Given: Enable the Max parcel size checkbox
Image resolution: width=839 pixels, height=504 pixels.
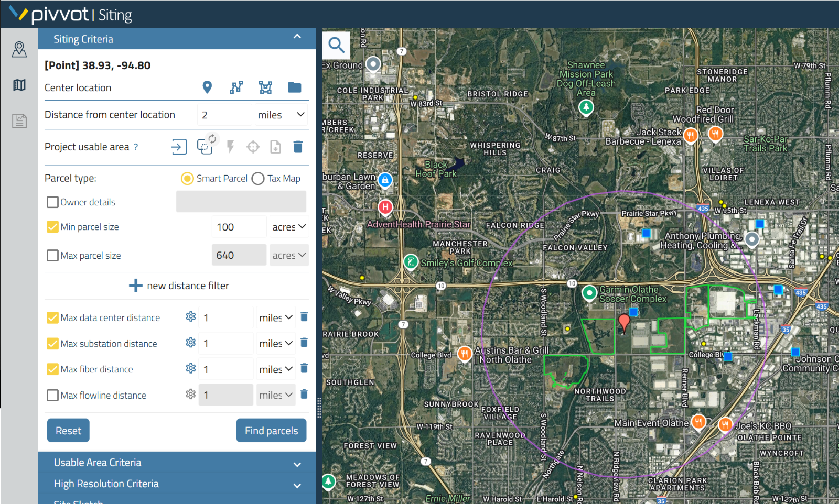Looking at the screenshot, I should (52, 256).
